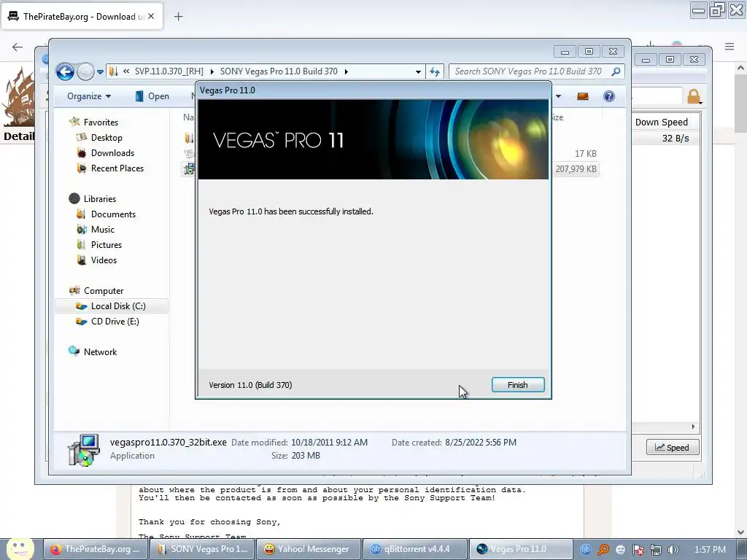
Task: Click Open in the Explorer toolbar
Action: pyautogui.click(x=152, y=96)
